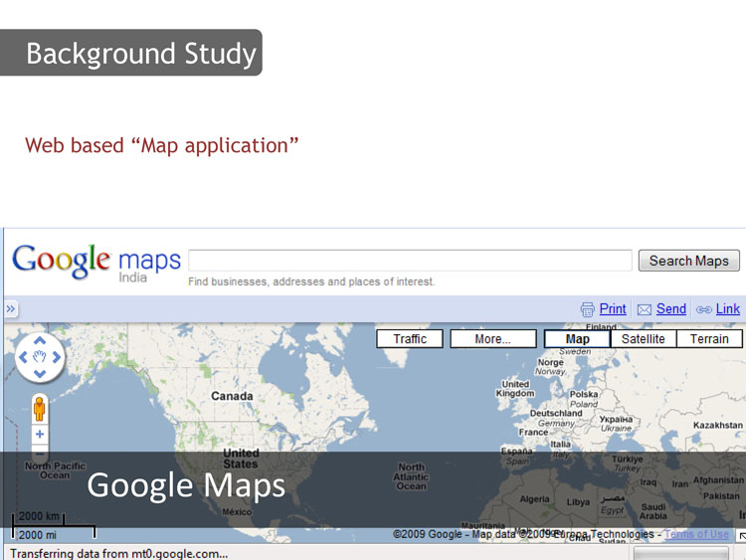Select the orange Street View pegman
This screenshot has width=746, height=560.
[x=40, y=409]
